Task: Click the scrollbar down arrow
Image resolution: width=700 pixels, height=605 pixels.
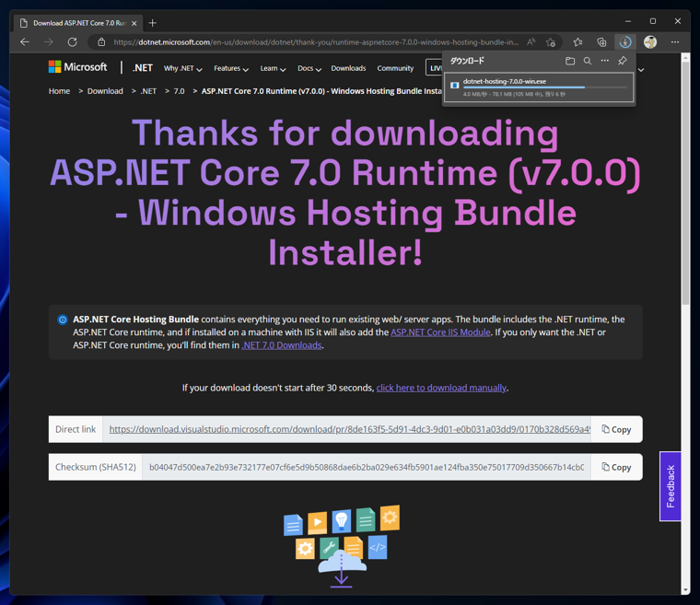Action: click(685, 590)
